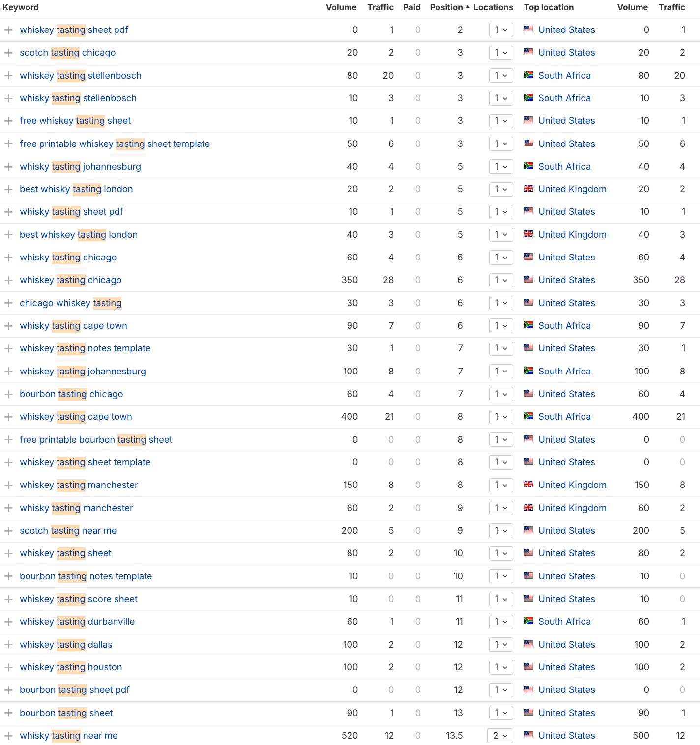Image resolution: width=700 pixels, height=745 pixels.
Task: Open locations dropdown for 'whisky tasting near me'
Action: (500, 736)
